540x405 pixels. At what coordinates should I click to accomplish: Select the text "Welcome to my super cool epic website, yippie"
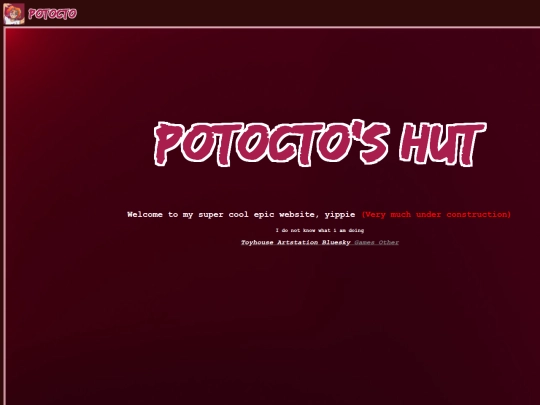point(241,215)
